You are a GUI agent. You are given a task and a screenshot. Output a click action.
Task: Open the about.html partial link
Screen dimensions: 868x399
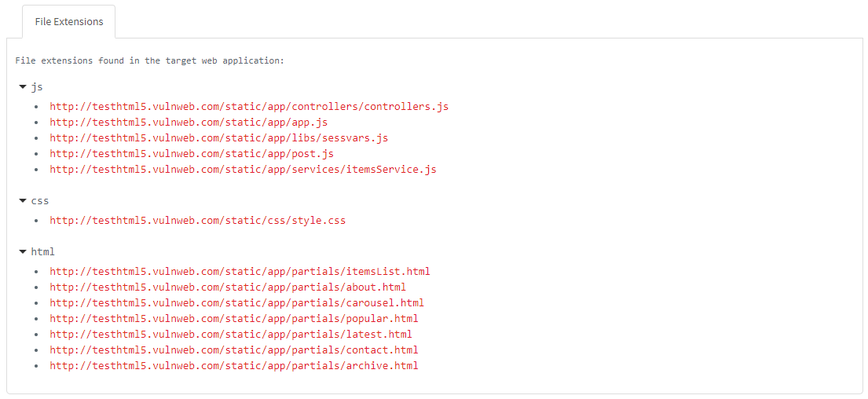[228, 287]
